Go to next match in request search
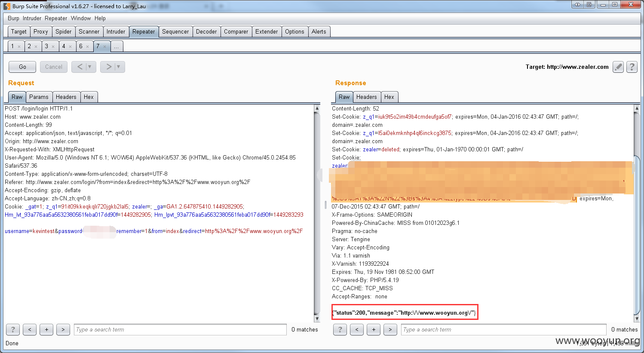The height and width of the screenshot is (353, 644). (63, 329)
